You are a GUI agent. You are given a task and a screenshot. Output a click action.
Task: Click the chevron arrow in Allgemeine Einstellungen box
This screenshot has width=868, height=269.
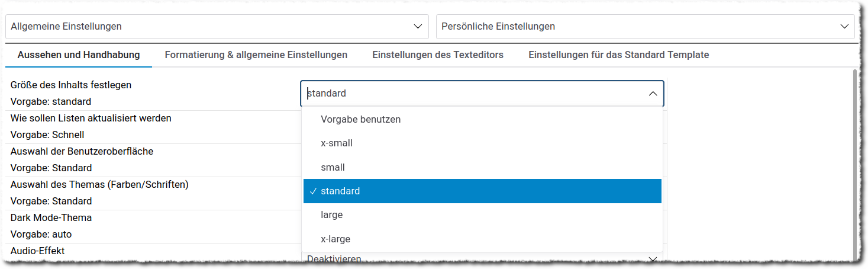coord(418,27)
